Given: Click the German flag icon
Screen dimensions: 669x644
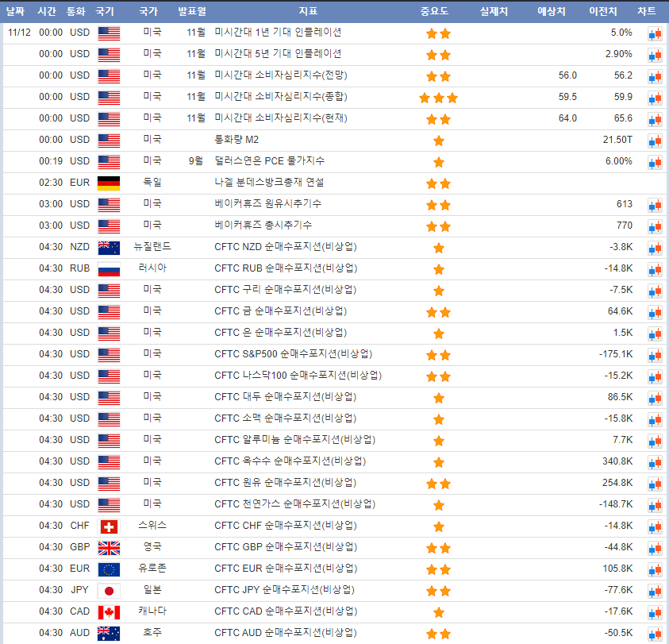Looking at the screenshot, I should 109,183.
